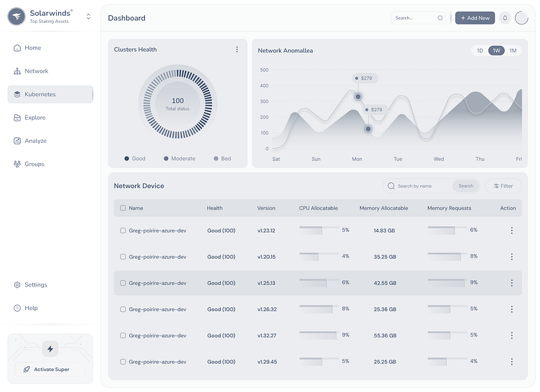Click the lightning bolt icon

[50, 349]
